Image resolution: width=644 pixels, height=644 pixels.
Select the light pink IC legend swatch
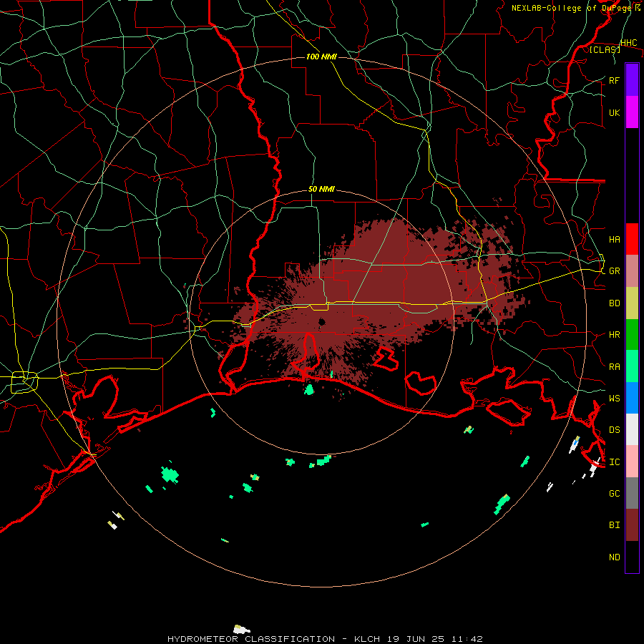pyautogui.click(x=632, y=462)
